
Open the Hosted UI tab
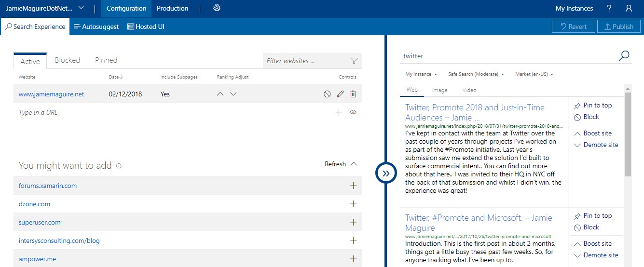[146, 27]
